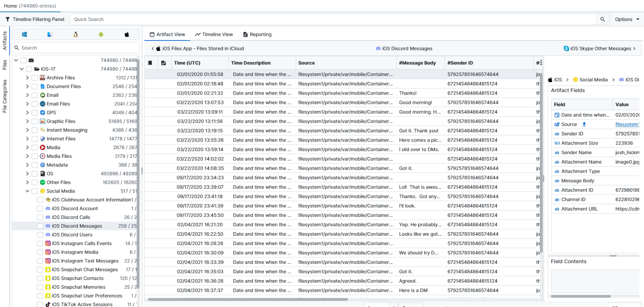Tick the iOS Discord Messages checkbox
This screenshot has height=307, width=644.
click(40, 226)
